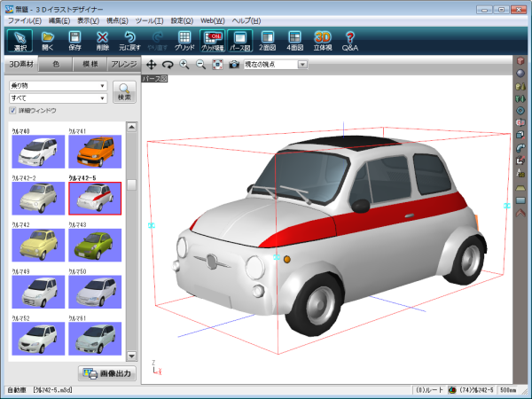The width and height of the screenshot is (532, 399).
Task: Click the zoom in magnifier
Action: click(184, 65)
